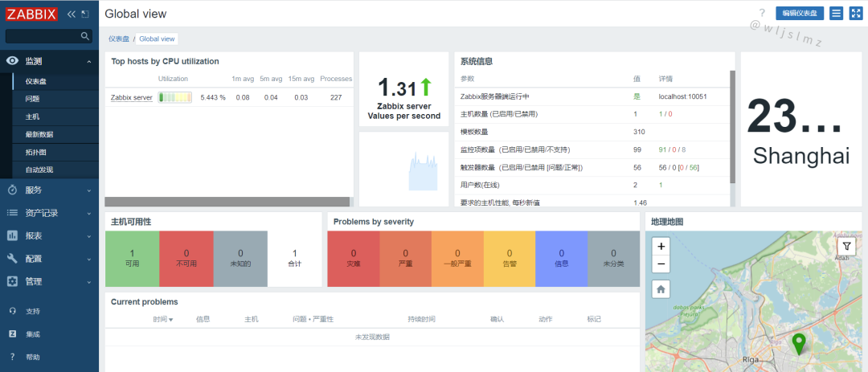Expand the 管理 menu chevron

click(x=89, y=282)
